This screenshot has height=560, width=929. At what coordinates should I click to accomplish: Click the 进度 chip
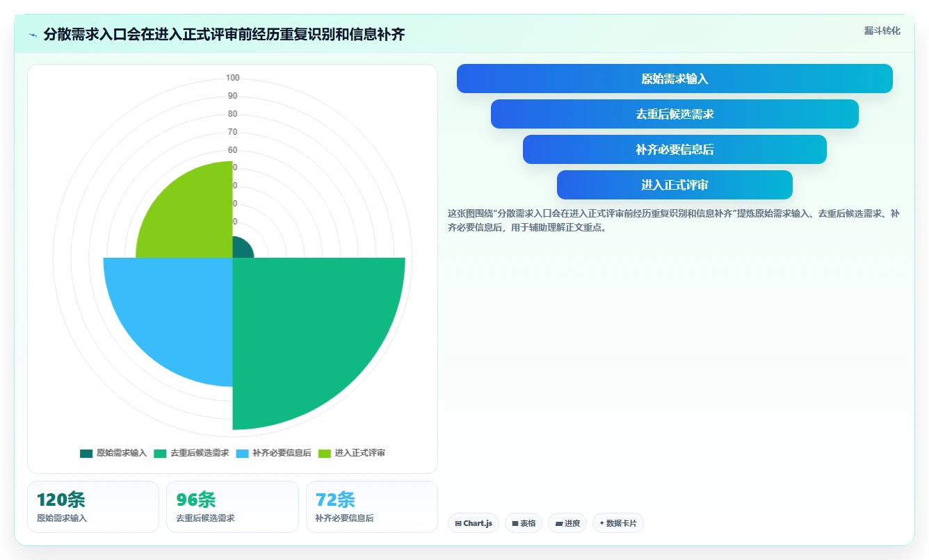point(567,523)
